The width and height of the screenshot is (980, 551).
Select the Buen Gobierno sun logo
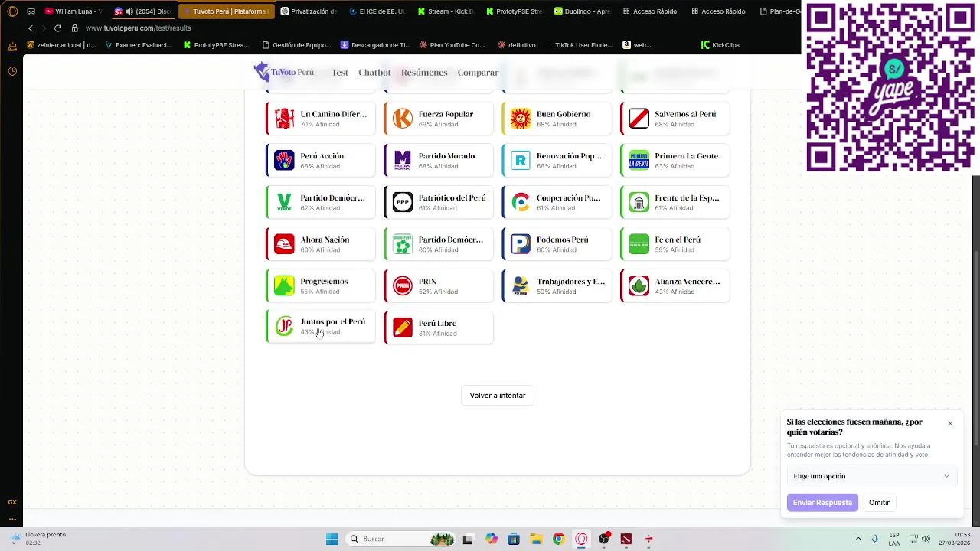pos(521,119)
